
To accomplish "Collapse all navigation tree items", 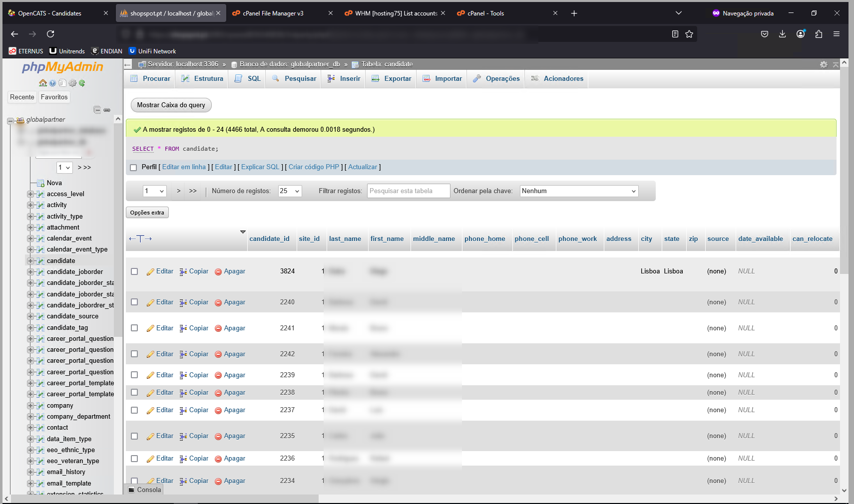I will point(97,110).
